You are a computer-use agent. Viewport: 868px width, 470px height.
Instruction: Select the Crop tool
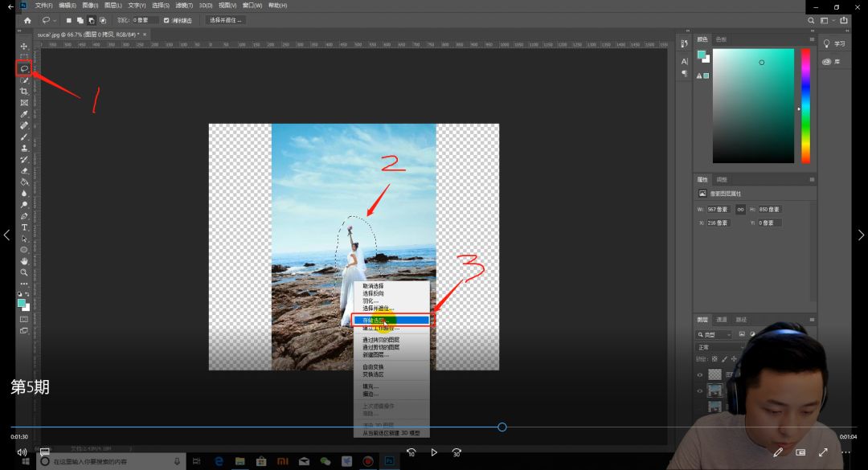point(24,92)
